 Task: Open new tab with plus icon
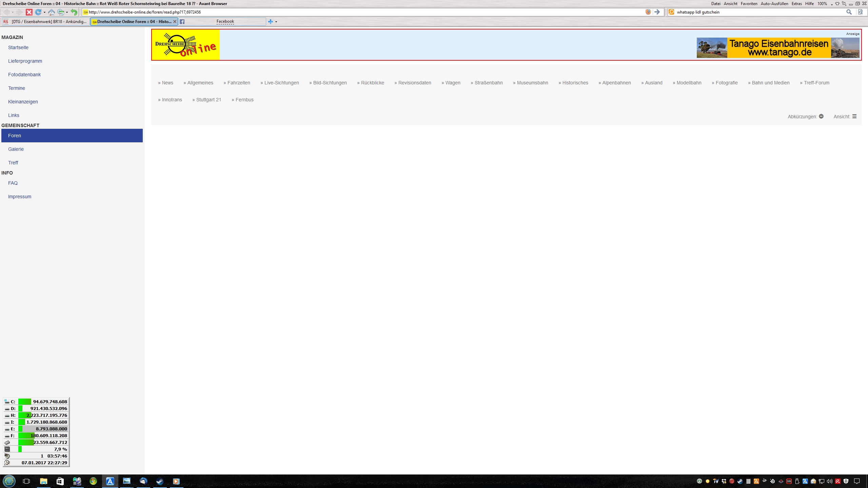[x=270, y=22]
